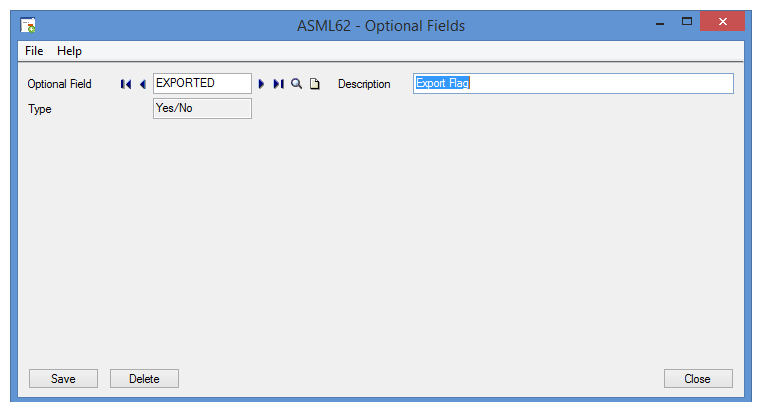Jump to the last optional field record
The image size is (762, 412).
pos(279,84)
